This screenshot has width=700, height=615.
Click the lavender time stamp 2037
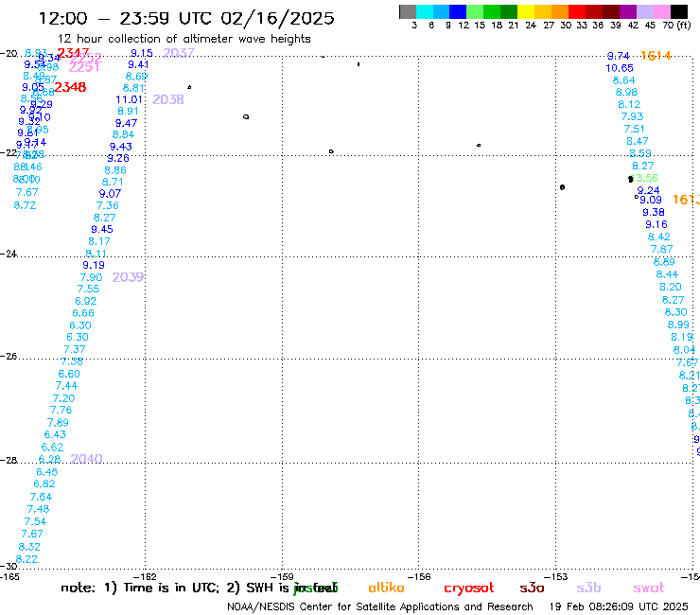(179, 53)
